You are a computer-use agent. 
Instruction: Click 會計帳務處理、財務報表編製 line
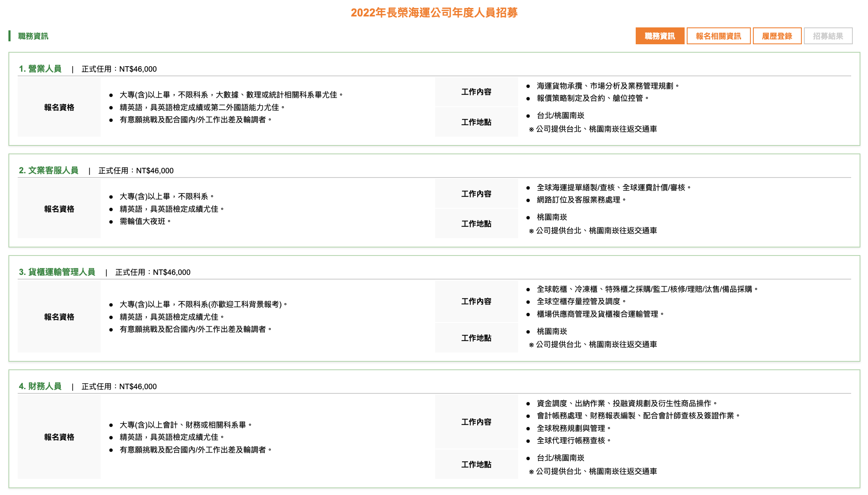point(638,416)
